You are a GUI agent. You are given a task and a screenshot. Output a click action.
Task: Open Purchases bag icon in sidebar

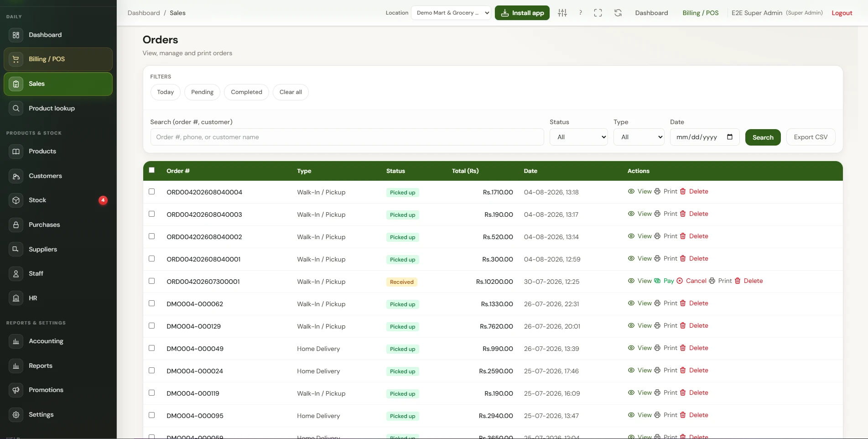[16, 225]
